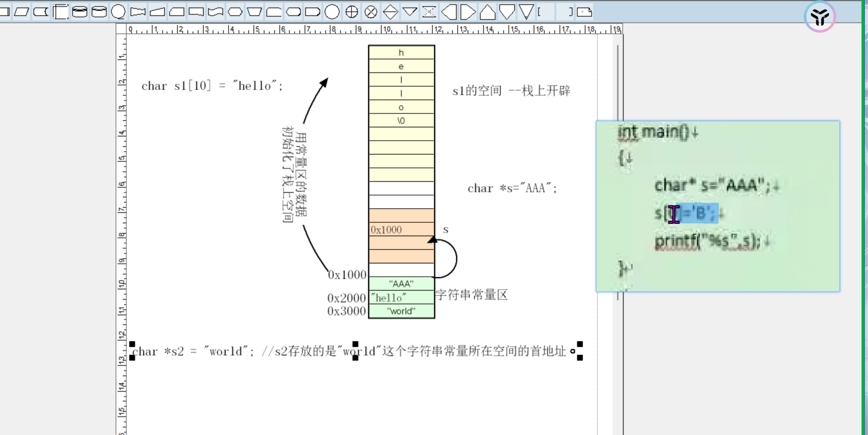Choose the sort diamond shape
This screenshot has width=868, height=435.
[390, 12]
